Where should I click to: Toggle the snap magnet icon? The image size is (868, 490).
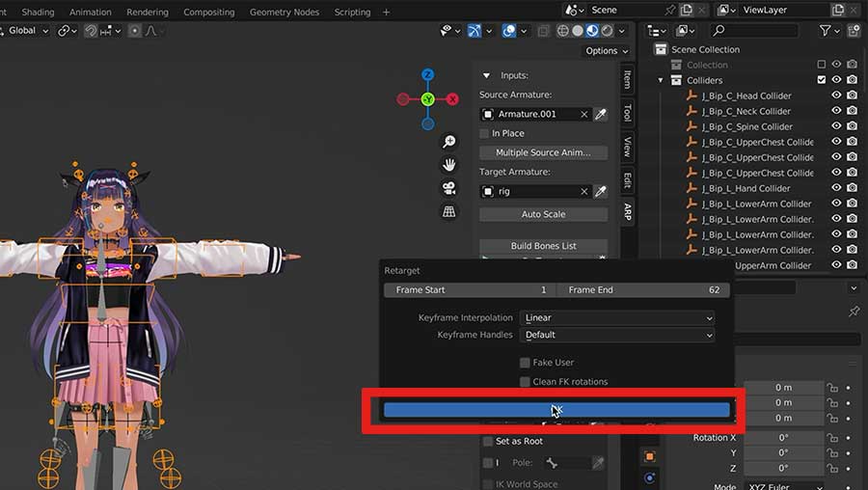coord(91,31)
